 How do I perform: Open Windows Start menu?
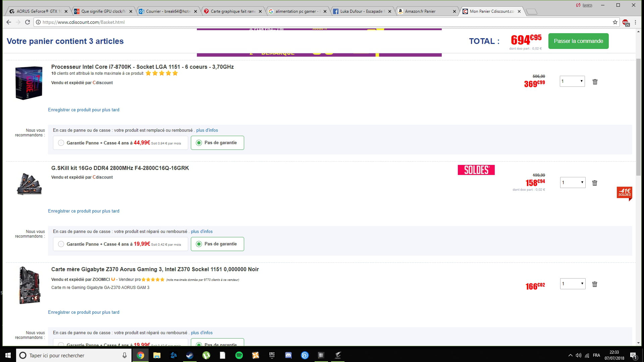pos(8,355)
